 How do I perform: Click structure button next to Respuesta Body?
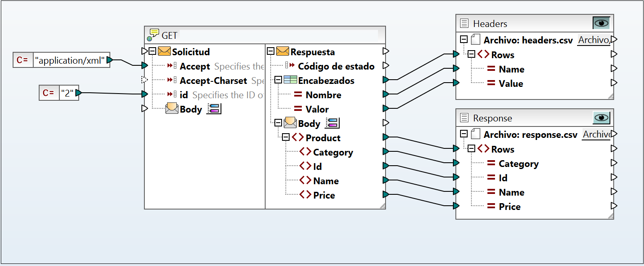(x=332, y=124)
